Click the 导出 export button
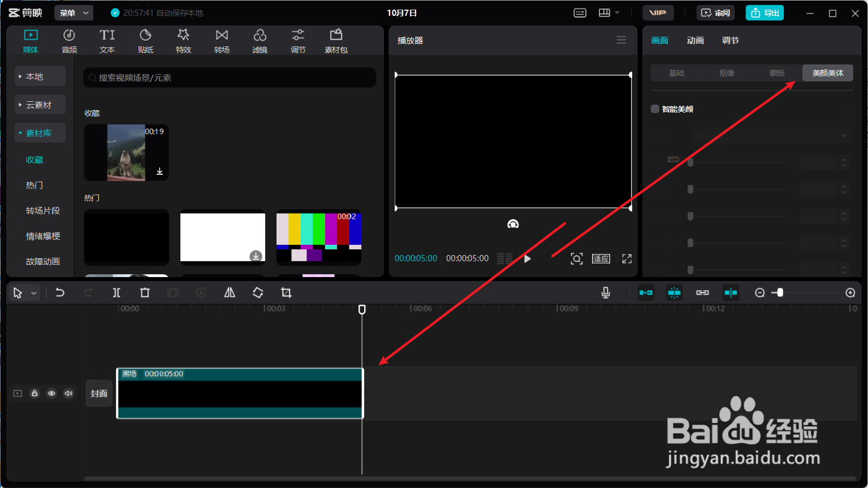 [765, 12]
